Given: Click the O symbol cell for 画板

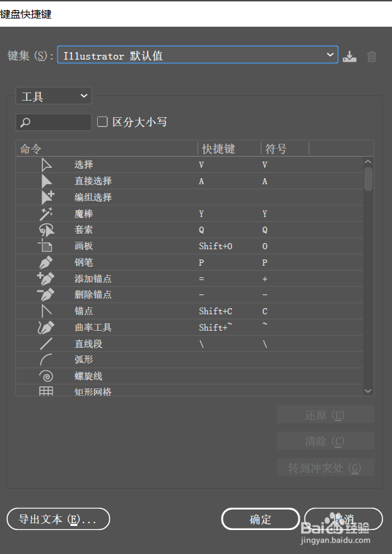Looking at the screenshot, I should (x=265, y=247).
